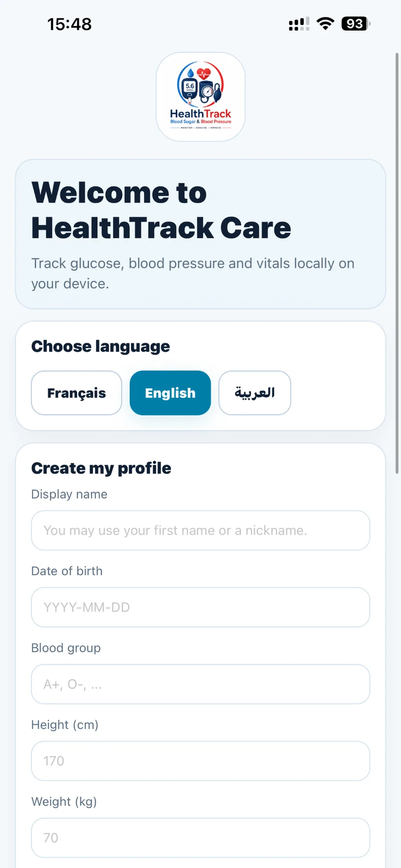Tap the cellular signal bars icon
The height and width of the screenshot is (868, 401).
pyautogui.click(x=299, y=24)
